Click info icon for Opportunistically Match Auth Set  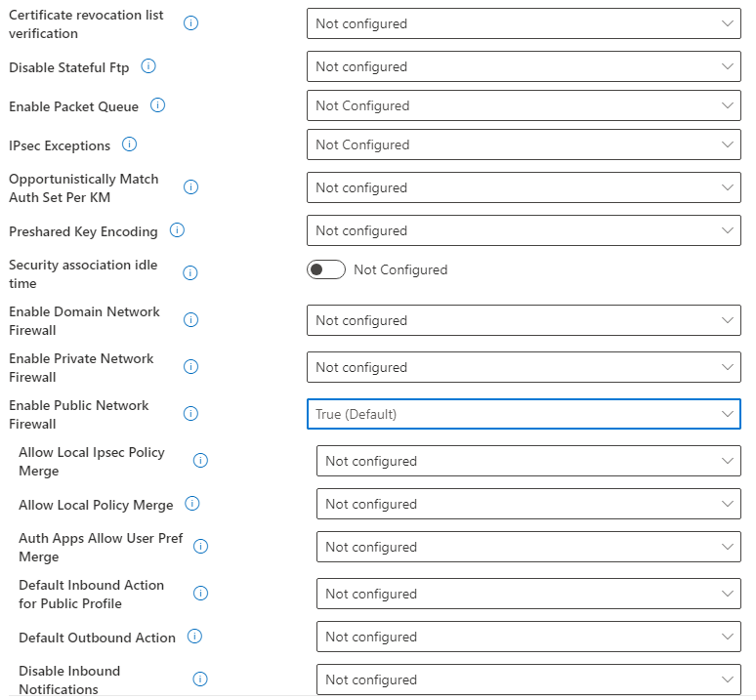click(x=190, y=186)
